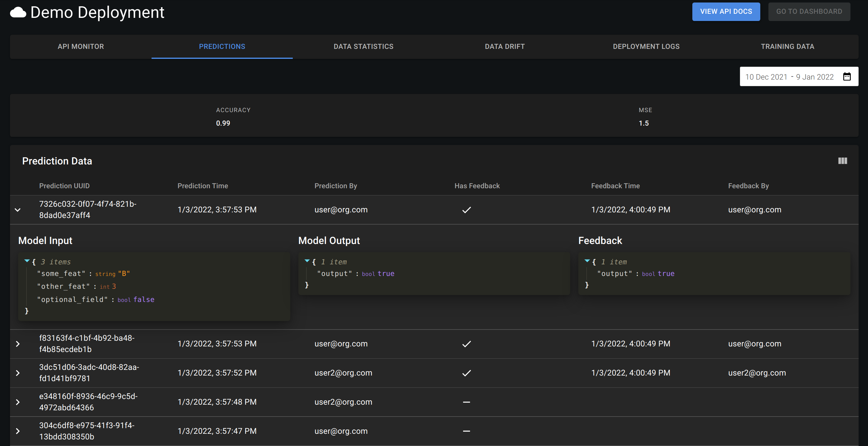Click the feedback checkmark for 3dc51d06 row
This screenshot has height=446, width=868.
466,373
